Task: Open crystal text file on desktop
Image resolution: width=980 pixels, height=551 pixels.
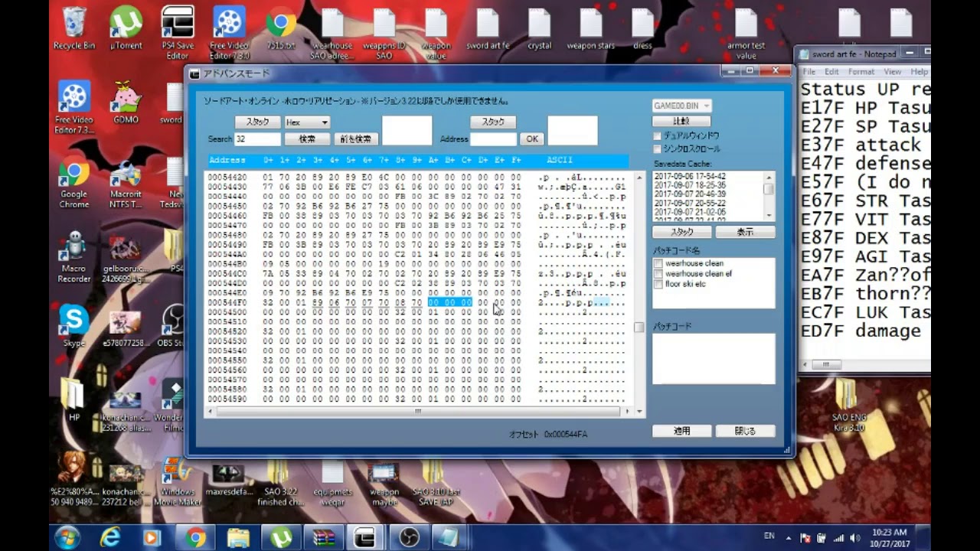Action: click(539, 28)
